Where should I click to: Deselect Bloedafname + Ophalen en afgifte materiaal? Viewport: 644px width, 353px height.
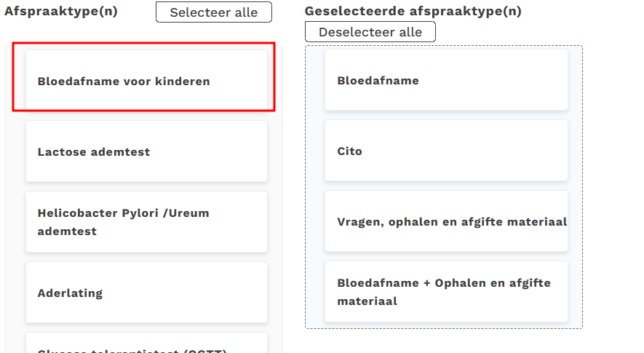446,291
